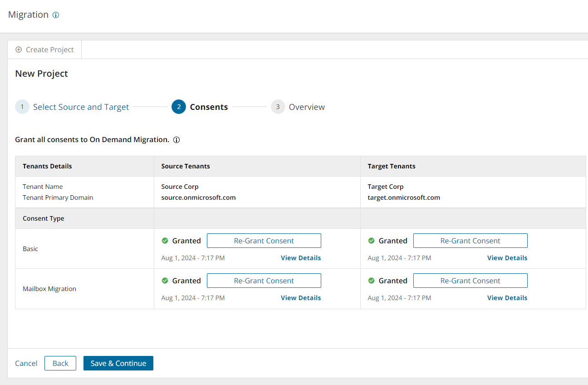Click green Granted check for Source Basic consent

click(165, 241)
